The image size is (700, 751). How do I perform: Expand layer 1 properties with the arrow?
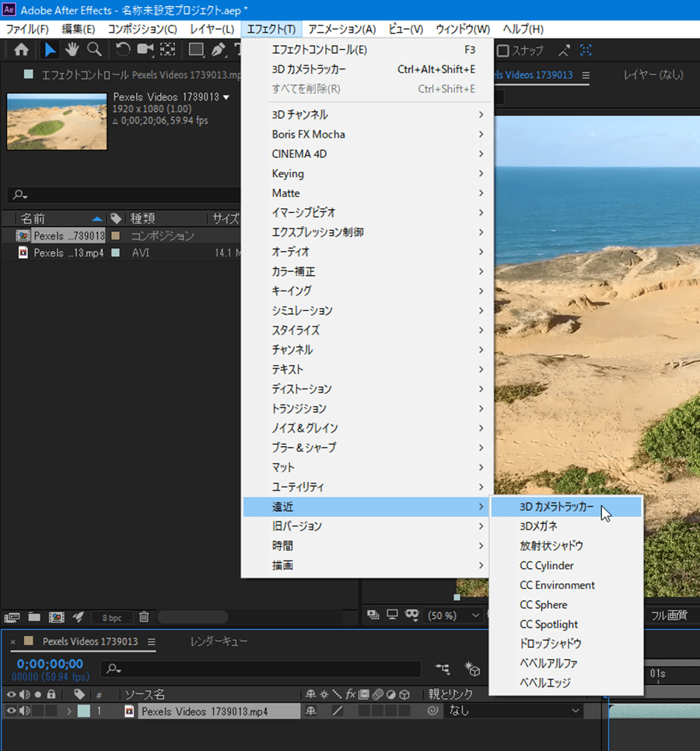coord(68,711)
